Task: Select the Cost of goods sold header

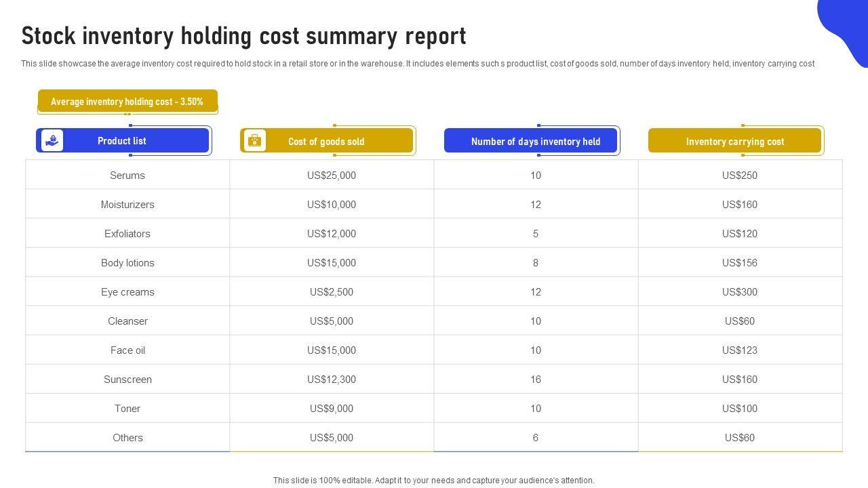Action: (x=326, y=142)
